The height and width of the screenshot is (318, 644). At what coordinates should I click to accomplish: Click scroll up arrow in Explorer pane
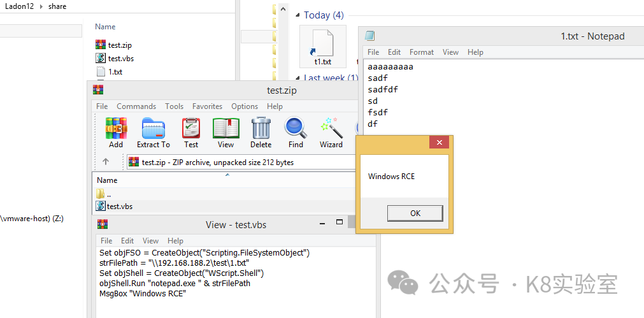tap(283, 8)
